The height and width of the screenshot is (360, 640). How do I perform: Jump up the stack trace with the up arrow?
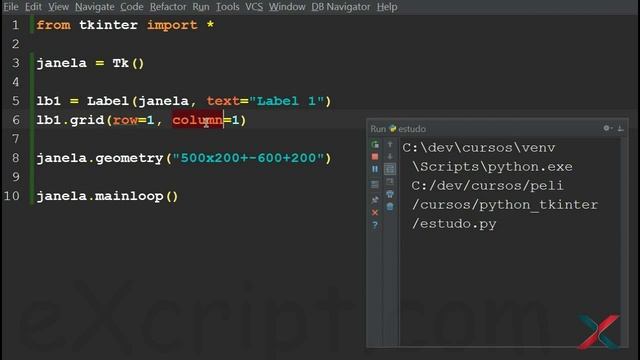coord(390,144)
